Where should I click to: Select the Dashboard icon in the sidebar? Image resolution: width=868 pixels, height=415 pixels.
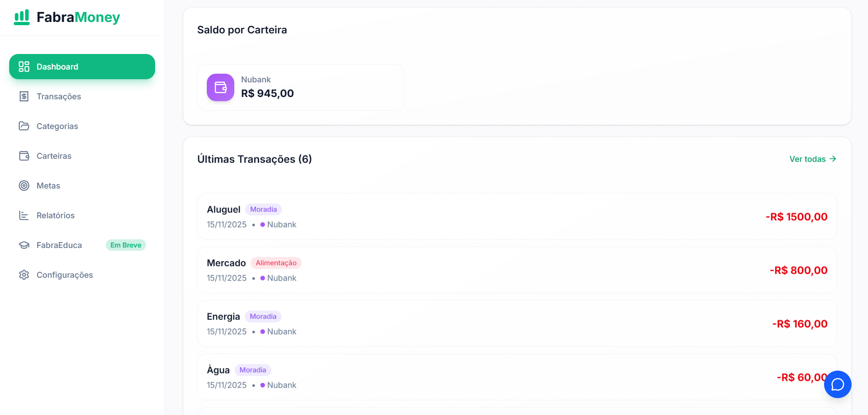(x=24, y=66)
